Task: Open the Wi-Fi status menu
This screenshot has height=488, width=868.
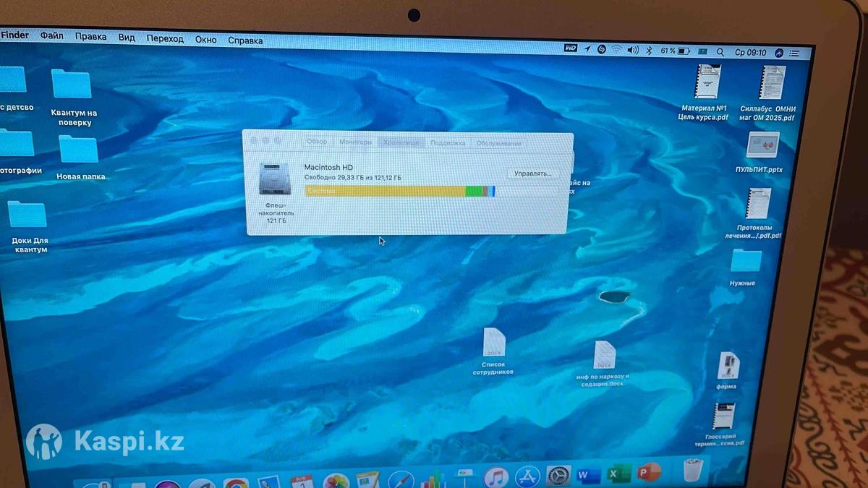Action: click(x=616, y=50)
